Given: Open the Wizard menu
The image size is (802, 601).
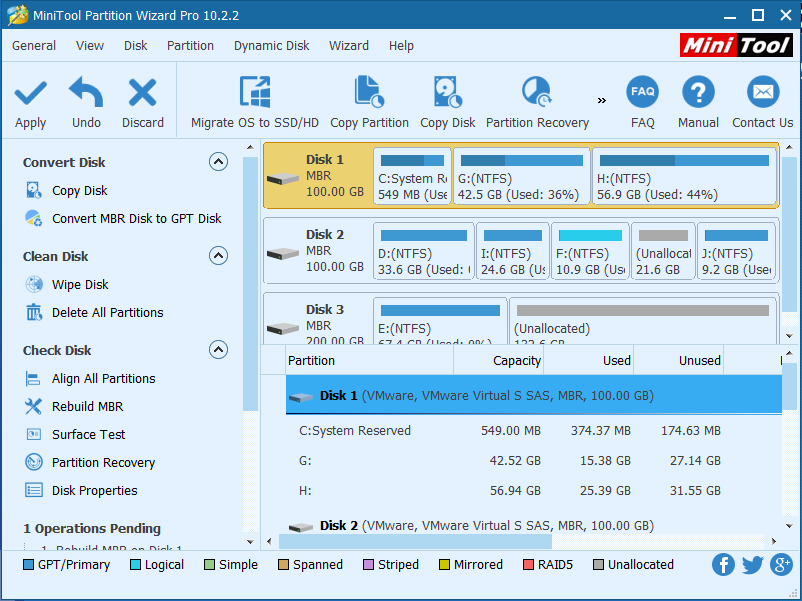Looking at the screenshot, I should [x=349, y=46].
